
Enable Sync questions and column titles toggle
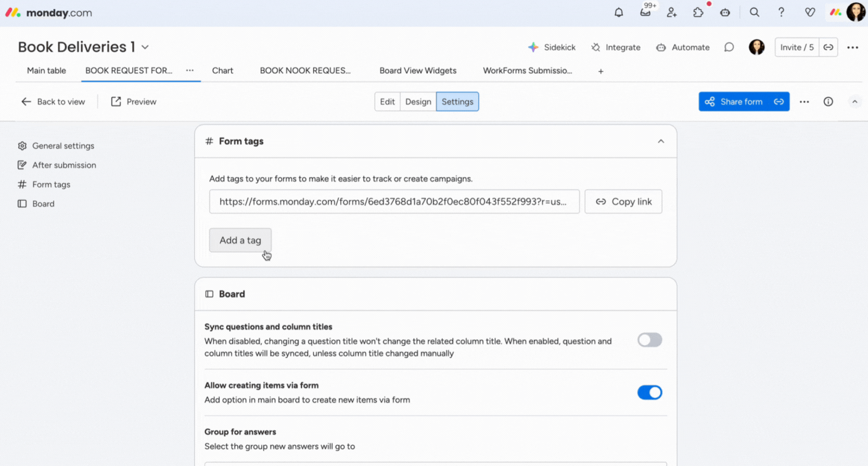(x=649, y=340)
